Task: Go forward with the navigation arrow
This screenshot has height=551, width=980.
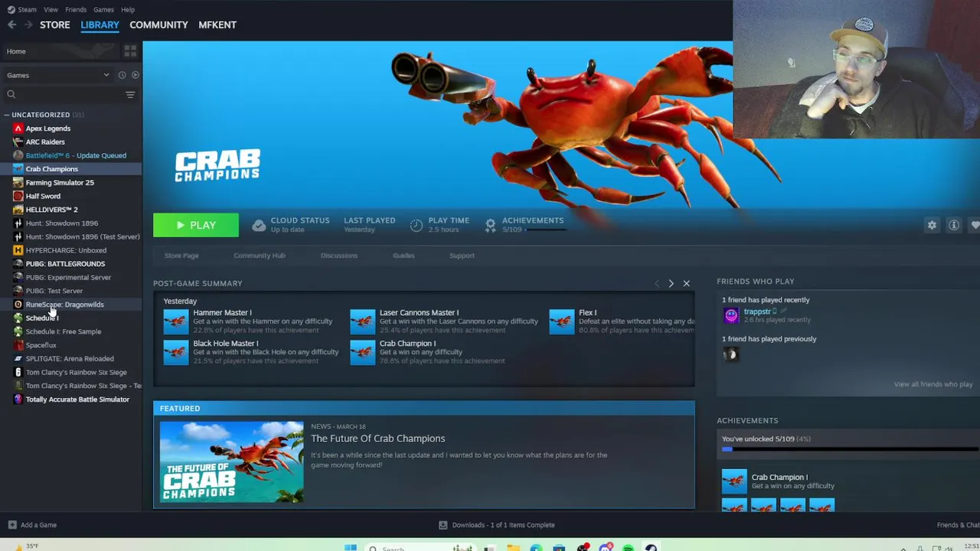Action: pyautogui.click(x=28, y=24)
